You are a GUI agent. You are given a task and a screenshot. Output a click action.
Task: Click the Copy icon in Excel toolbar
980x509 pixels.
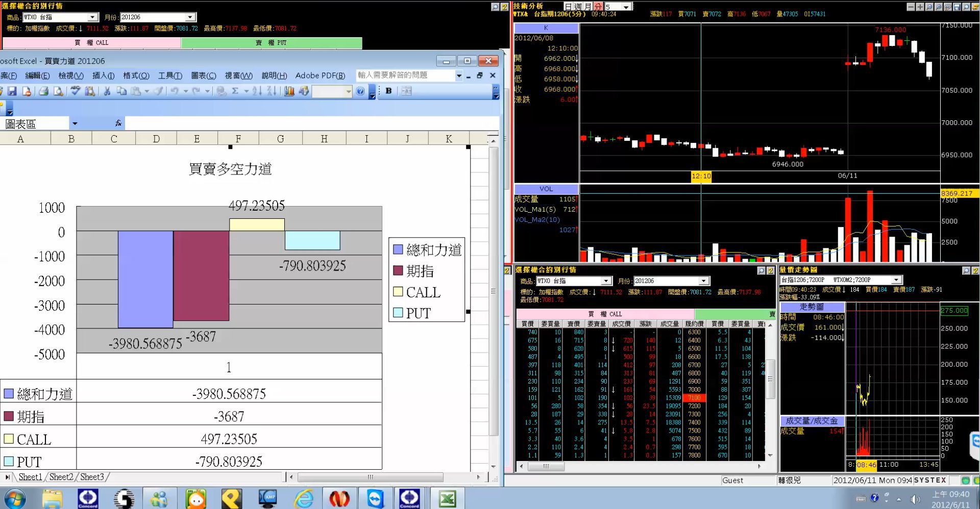(121, 91)
